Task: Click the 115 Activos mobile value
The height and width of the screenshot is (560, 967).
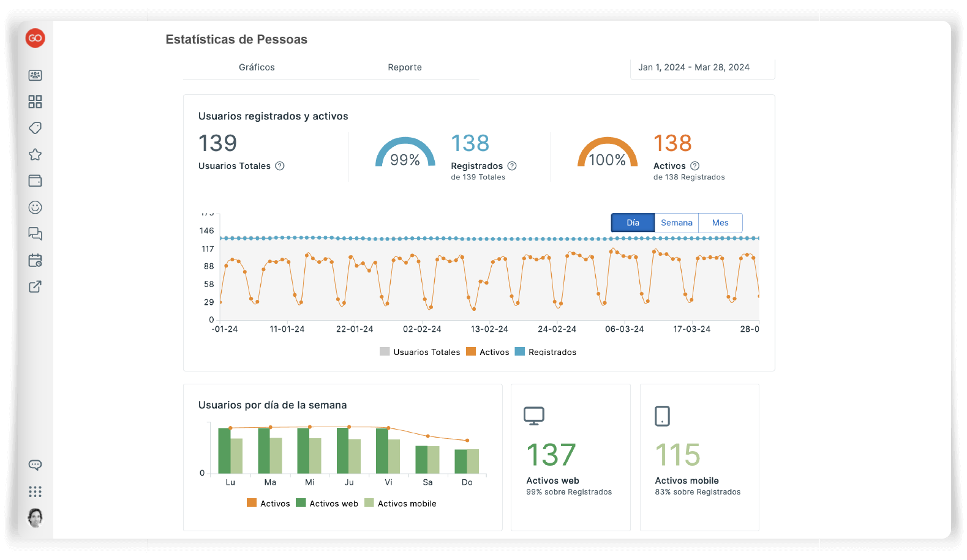Action: (x=678, y=455)
